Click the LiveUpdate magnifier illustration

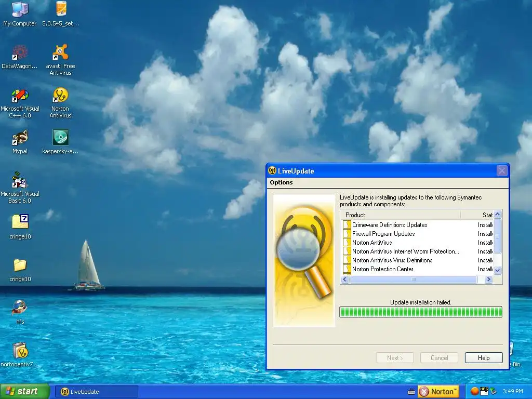[304, 260]
